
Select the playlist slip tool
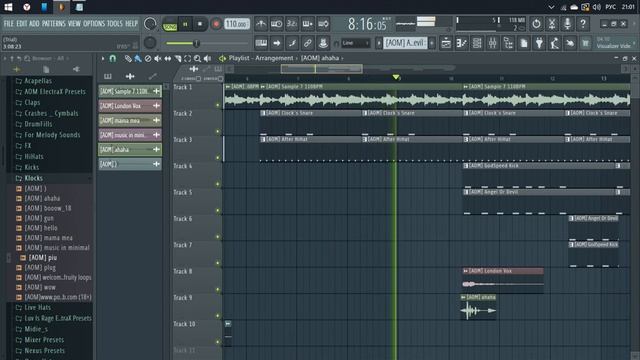point(168,59)
